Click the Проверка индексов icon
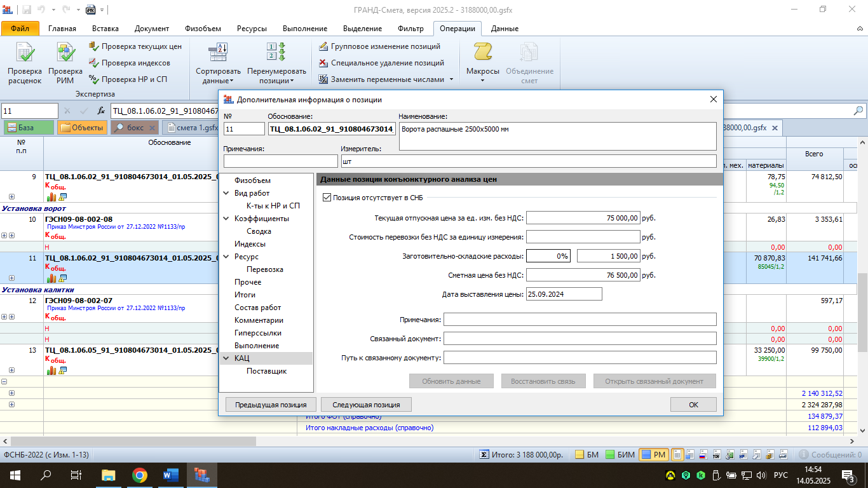 [94, 63]
